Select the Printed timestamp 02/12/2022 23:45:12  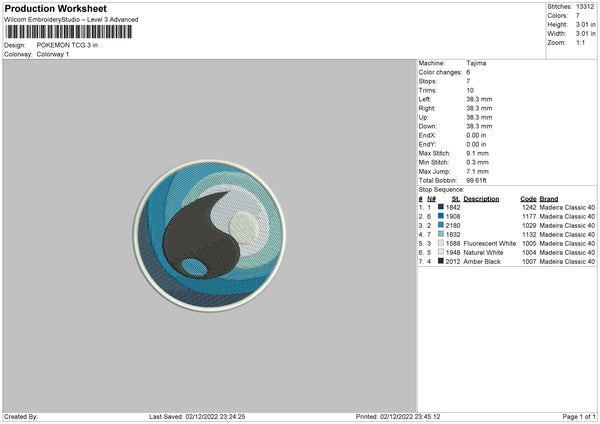410,417
